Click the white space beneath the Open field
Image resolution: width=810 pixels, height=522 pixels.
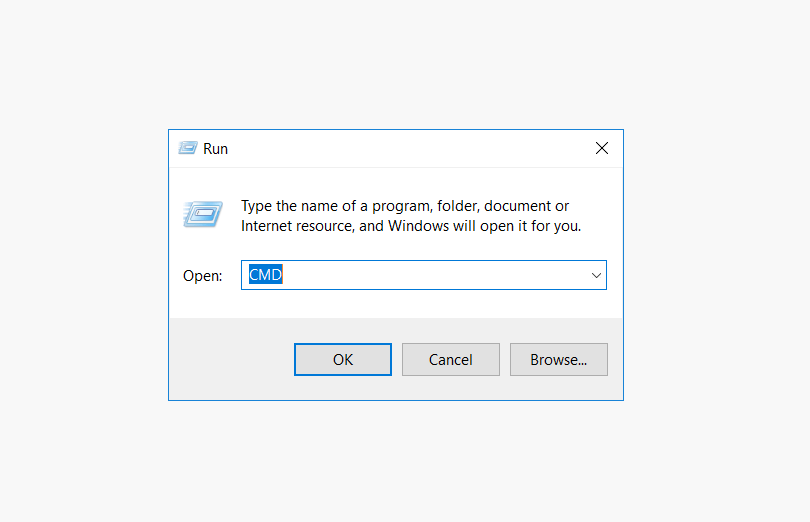coord(396,304)
